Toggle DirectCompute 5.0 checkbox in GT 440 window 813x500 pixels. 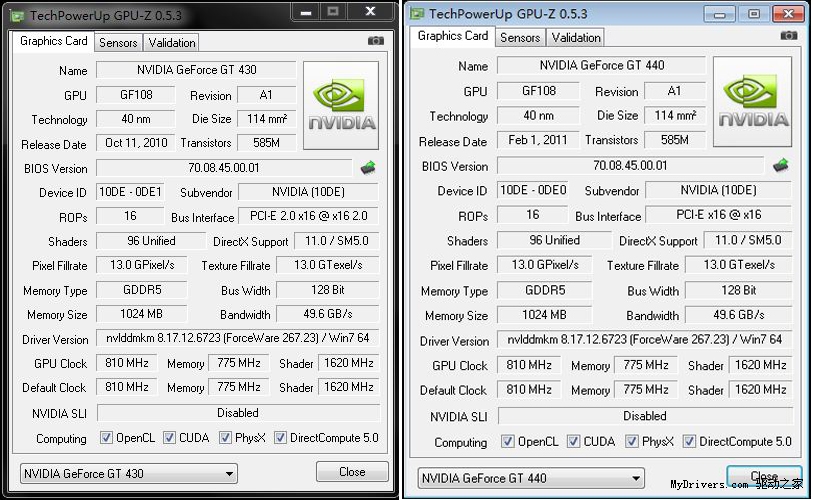click(689, 441)
